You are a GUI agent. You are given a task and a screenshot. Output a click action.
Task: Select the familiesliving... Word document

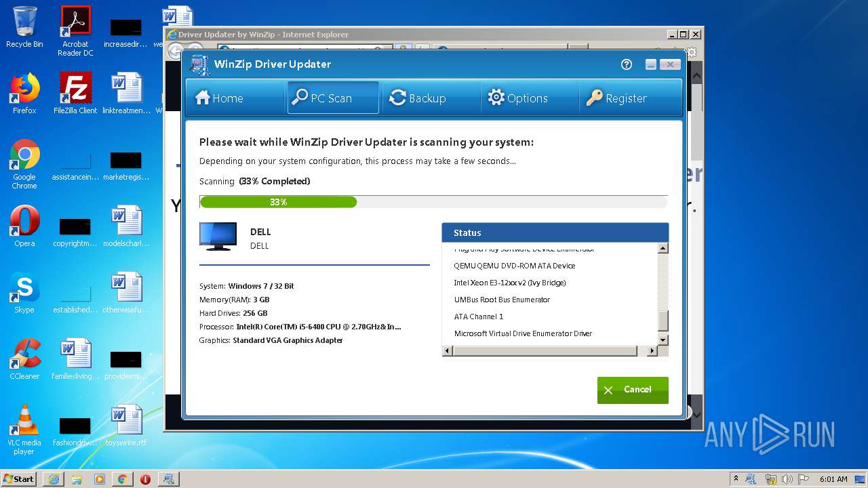(x=75, y=359)
